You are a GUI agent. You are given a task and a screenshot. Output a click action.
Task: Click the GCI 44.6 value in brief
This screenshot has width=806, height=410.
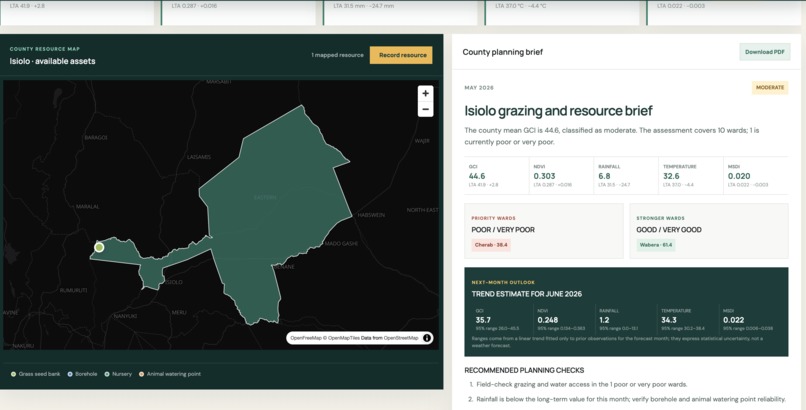point(477,176)
